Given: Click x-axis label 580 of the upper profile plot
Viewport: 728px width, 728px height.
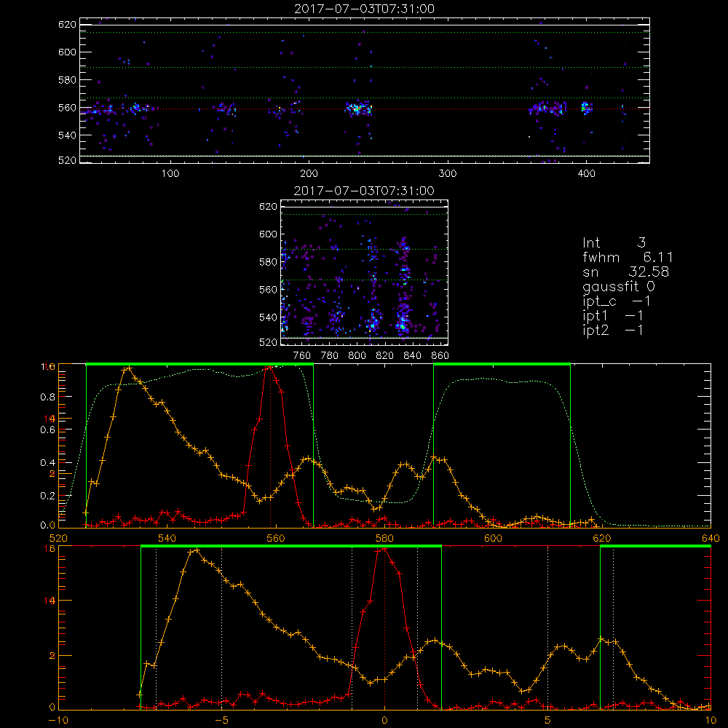Looking at the screenshot, I should click(x=384, y=539).
